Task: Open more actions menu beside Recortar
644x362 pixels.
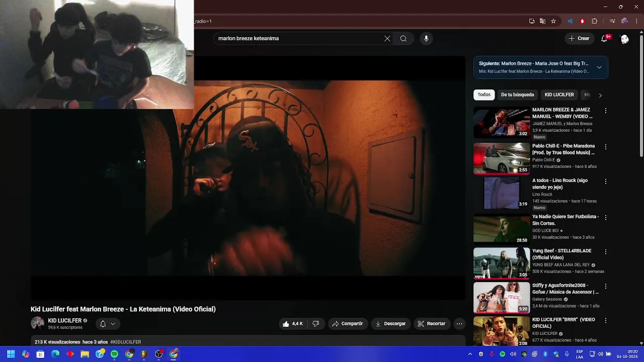Action: (x=459, y=324)
